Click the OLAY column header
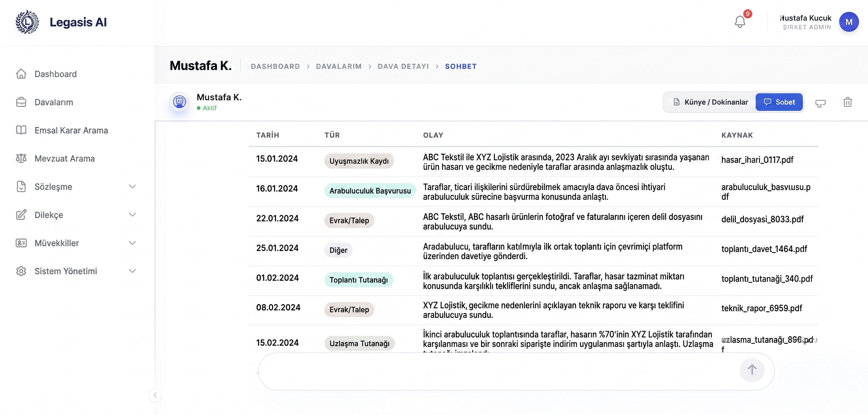Screen dimensions: 868x415 (x=433, y=135)
